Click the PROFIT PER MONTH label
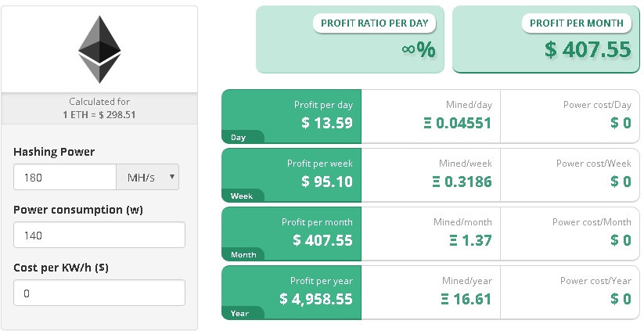 577,23
